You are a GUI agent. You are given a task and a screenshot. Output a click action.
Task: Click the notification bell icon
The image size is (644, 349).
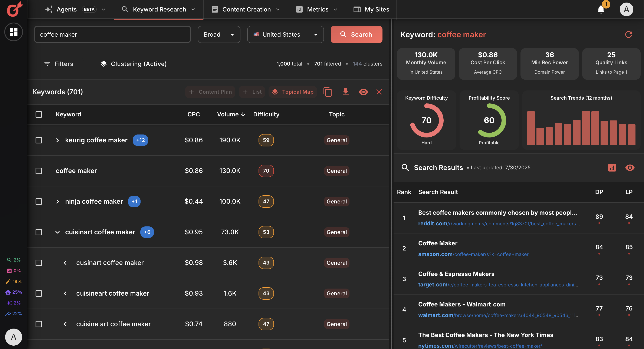point(601,10)
